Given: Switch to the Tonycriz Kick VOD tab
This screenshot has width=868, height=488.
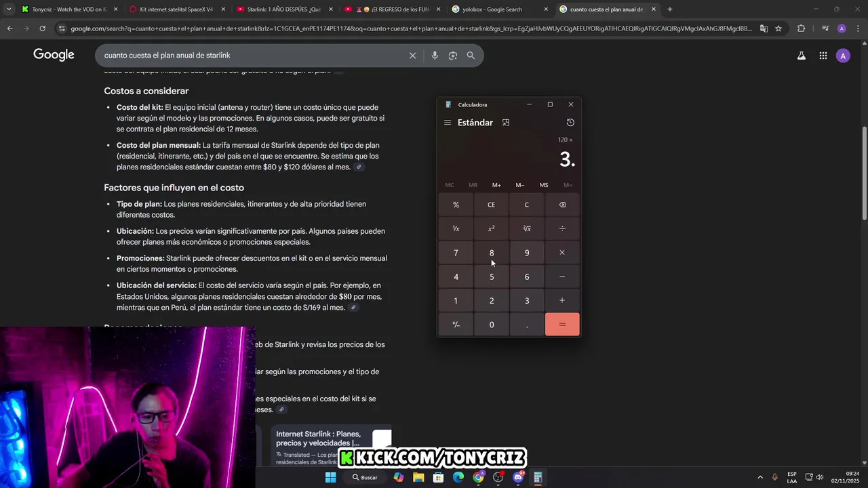Looking at the screenshot, I should coord(68,9).
